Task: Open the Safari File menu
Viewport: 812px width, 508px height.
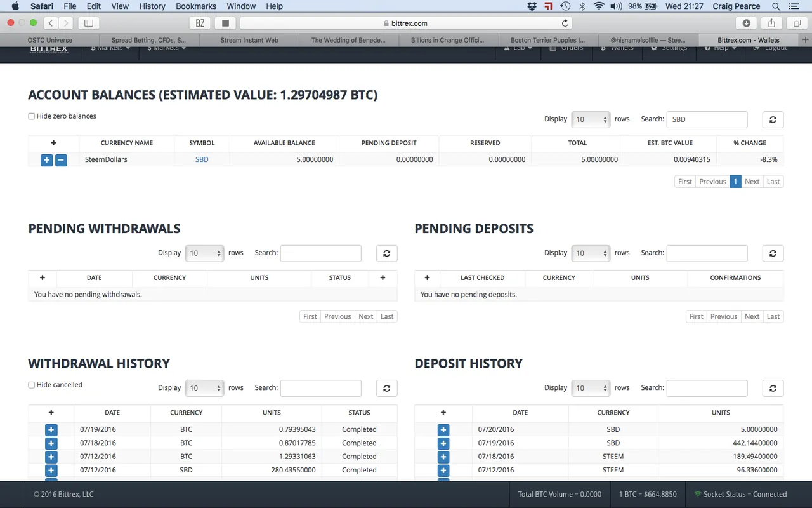Action: (x=70, y=6)
